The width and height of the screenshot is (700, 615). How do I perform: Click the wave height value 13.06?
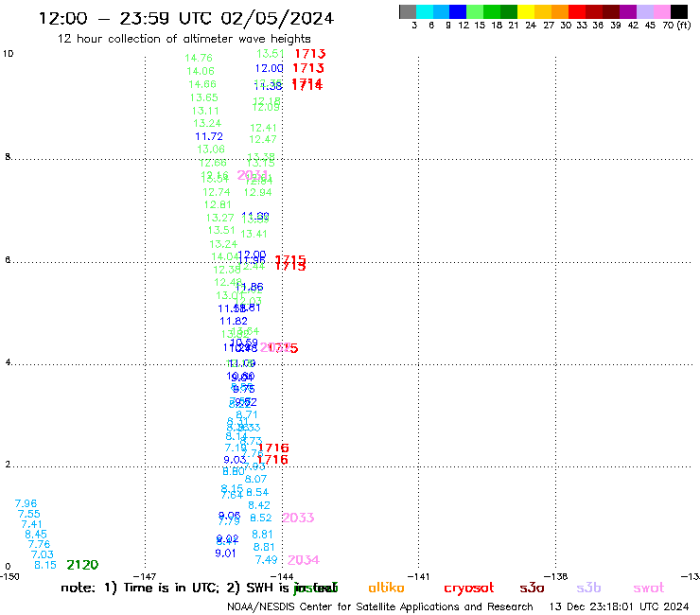click(211, 149)
